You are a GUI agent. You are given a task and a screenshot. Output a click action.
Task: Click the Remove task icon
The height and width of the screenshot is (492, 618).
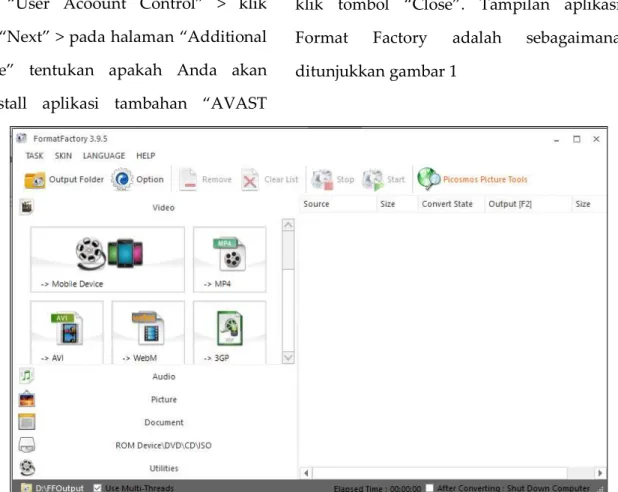tap(188, 180)
